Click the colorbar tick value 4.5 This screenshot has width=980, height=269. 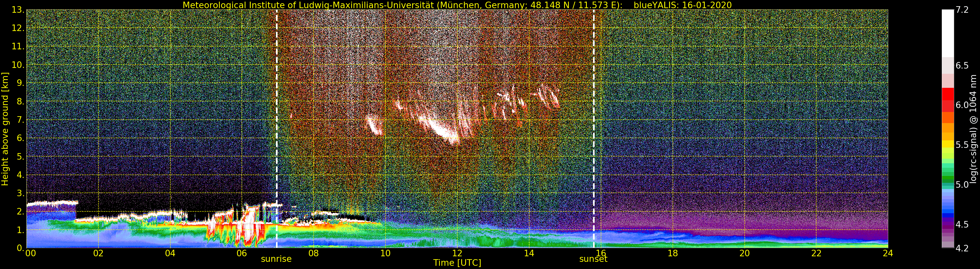[x=962, y=225]
